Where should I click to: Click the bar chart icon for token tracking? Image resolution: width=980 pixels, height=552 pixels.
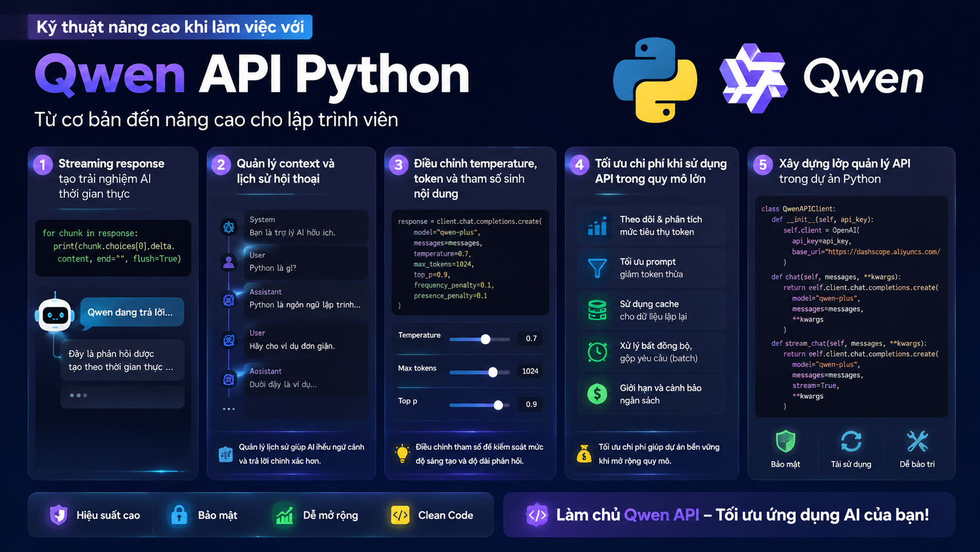pyautogui.click(x=597, y=226)
